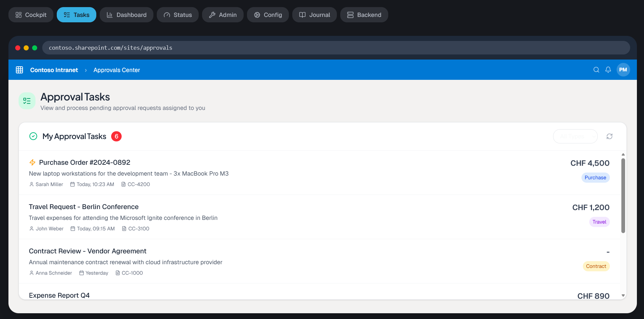Open the PM profile avatar

click(623, 70)
